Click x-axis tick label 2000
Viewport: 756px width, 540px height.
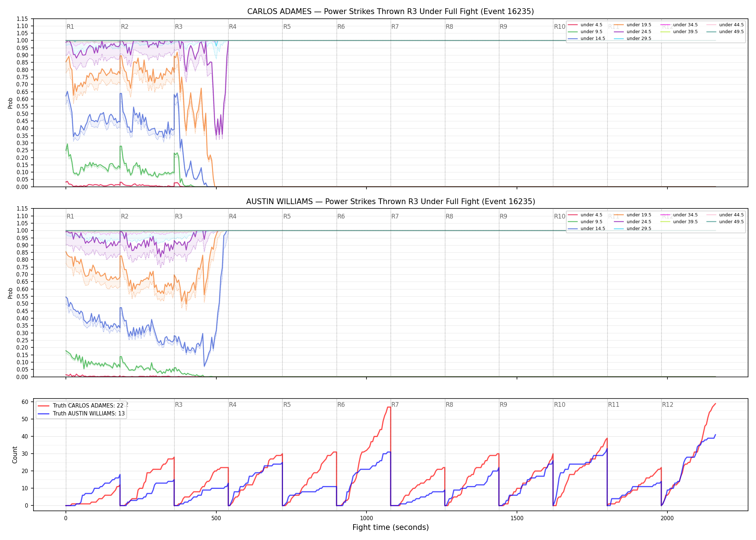[x=667, y=518]
